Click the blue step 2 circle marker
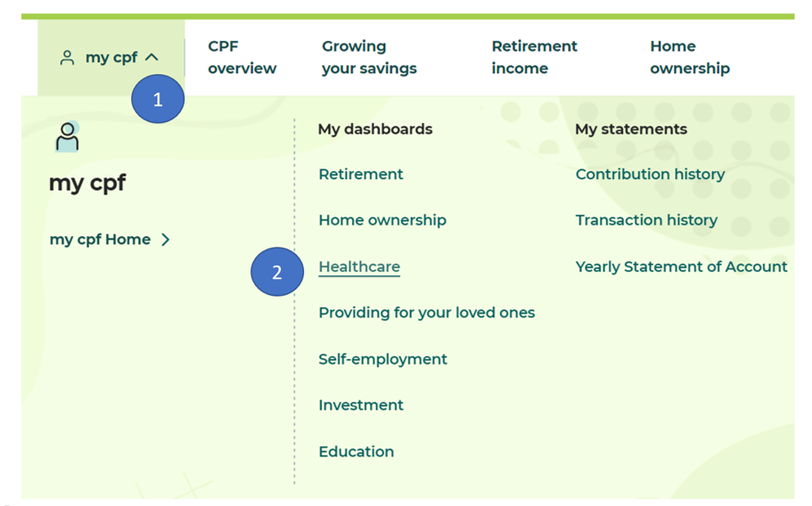Image resolution: width=812 pixels, height=506 pixels. pyautogui.click(x=276, y=272)
